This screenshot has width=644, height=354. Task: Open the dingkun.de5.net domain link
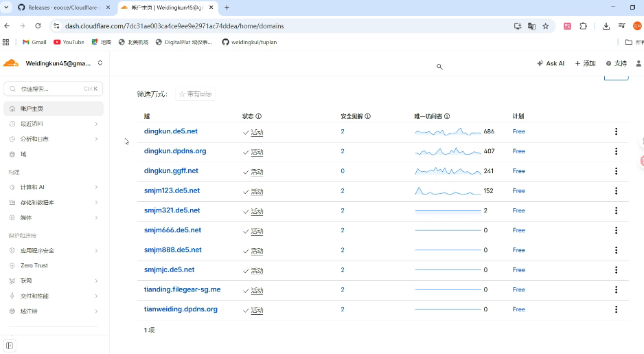pos(170,131)
